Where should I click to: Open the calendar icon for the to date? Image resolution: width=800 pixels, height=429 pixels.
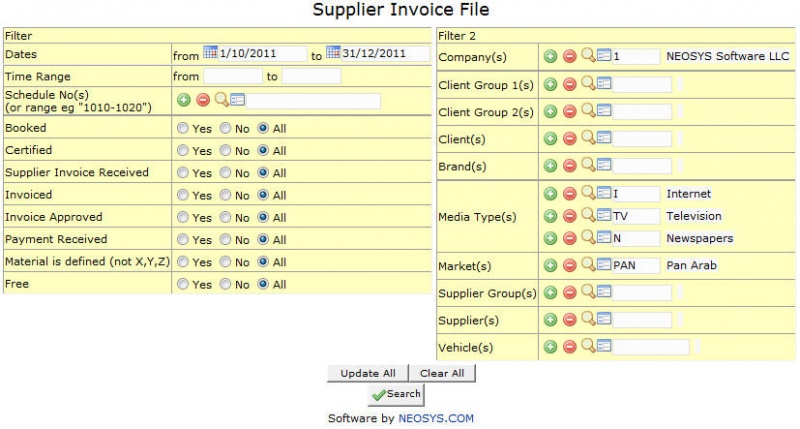point(333,52)
